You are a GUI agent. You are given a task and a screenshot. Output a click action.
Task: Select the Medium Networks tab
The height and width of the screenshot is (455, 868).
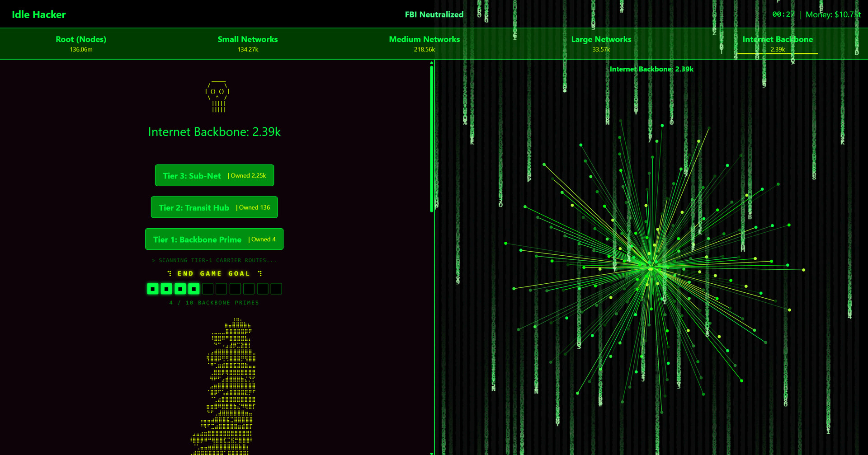[424, 43]
